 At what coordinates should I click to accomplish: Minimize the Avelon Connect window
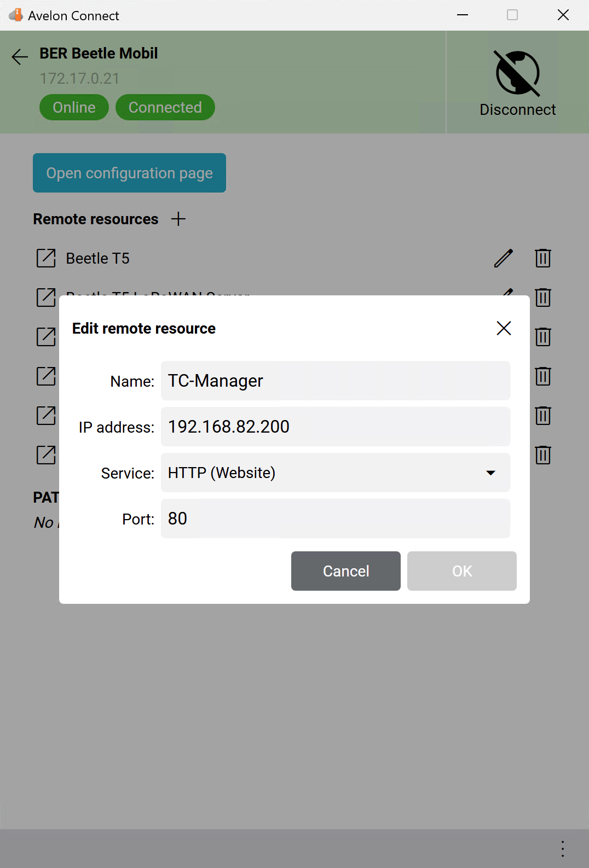pos(463,15)
